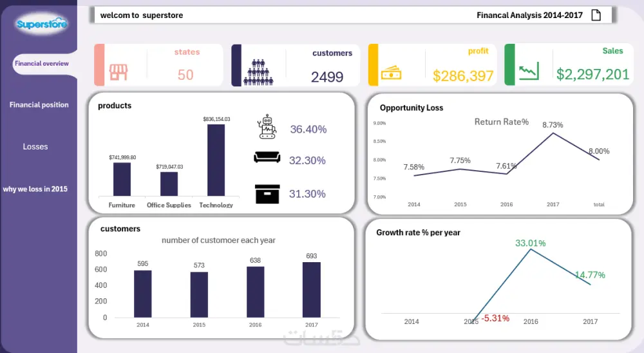Click the 8.73% return rate label
Image resolution: width=644 pixels, height=353 pixels.
[553, 125]
